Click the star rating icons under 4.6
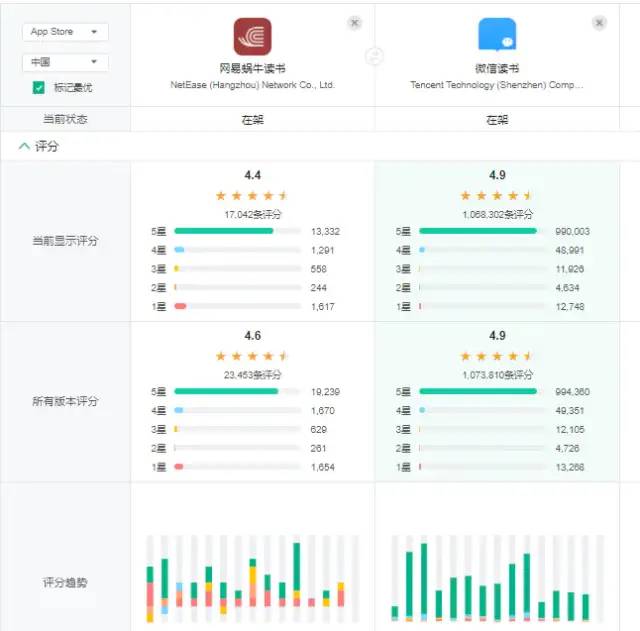This screenshot has width=640, height=631. click(x=252, y=356)
